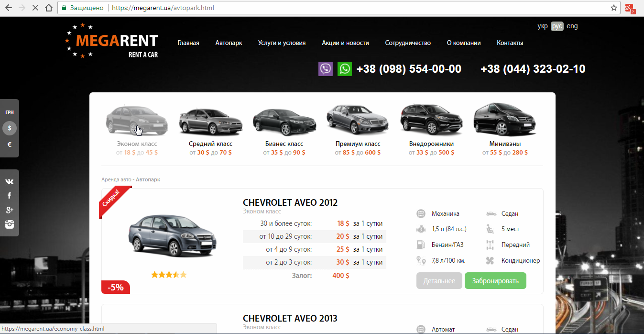Switch language to укр
Image resolution: width=644 pixels, height=334 pixels.
click(543, 26)
